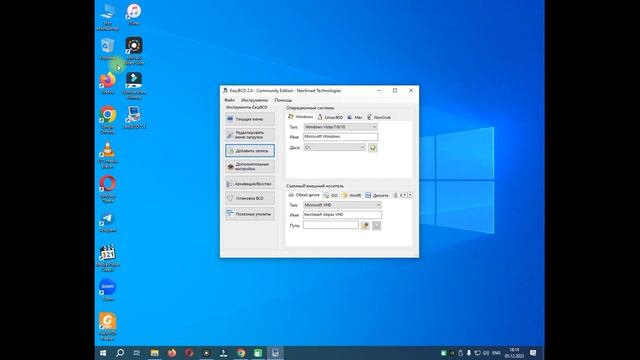This screenshot has width=640, height=360.
Task: Open the iTunes desktop shortcut
Action: tap(134, 15)
